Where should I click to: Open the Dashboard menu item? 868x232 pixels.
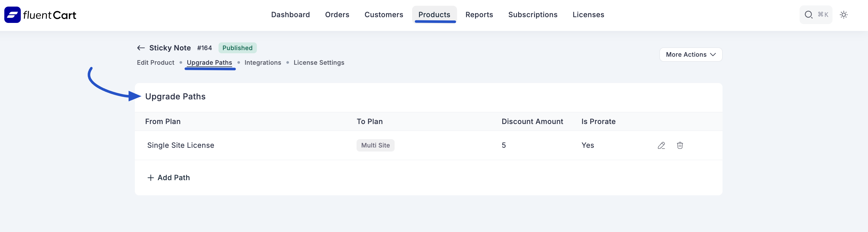[290, 15]
